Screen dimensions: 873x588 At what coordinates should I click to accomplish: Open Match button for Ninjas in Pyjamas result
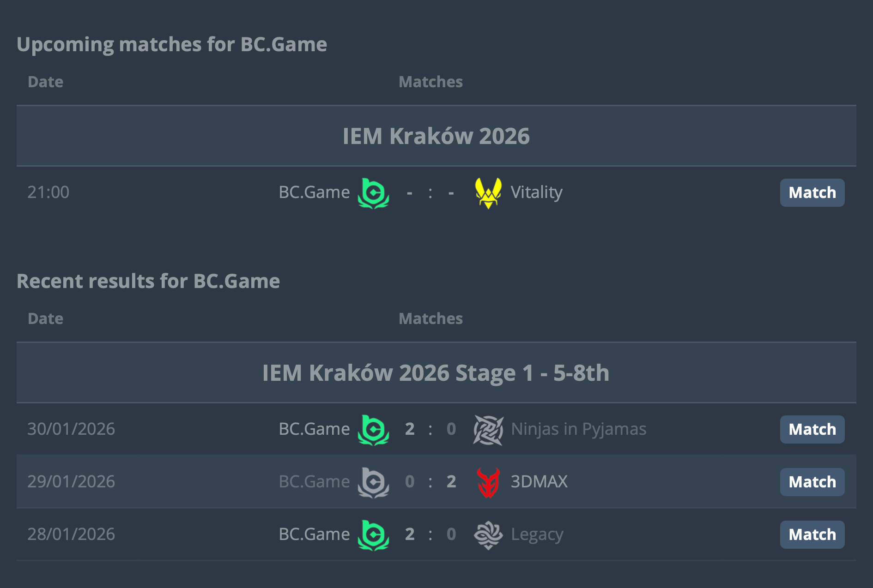tap(812, 429)
